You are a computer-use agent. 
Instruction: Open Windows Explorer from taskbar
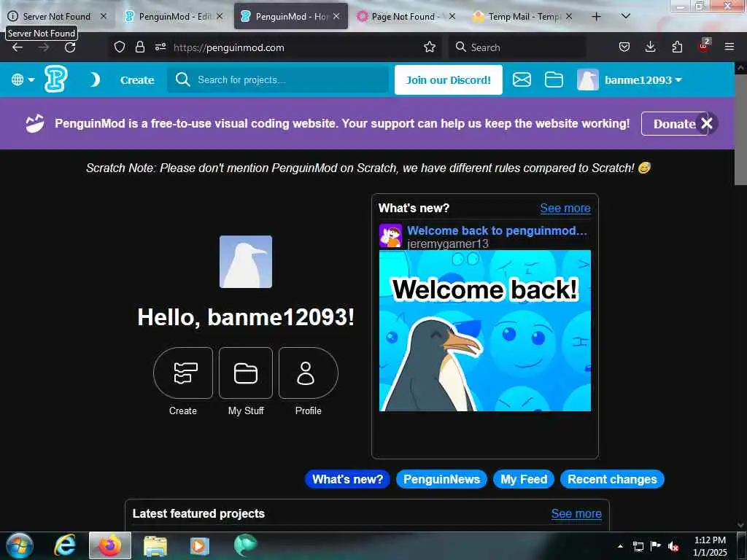coord(155,545)
